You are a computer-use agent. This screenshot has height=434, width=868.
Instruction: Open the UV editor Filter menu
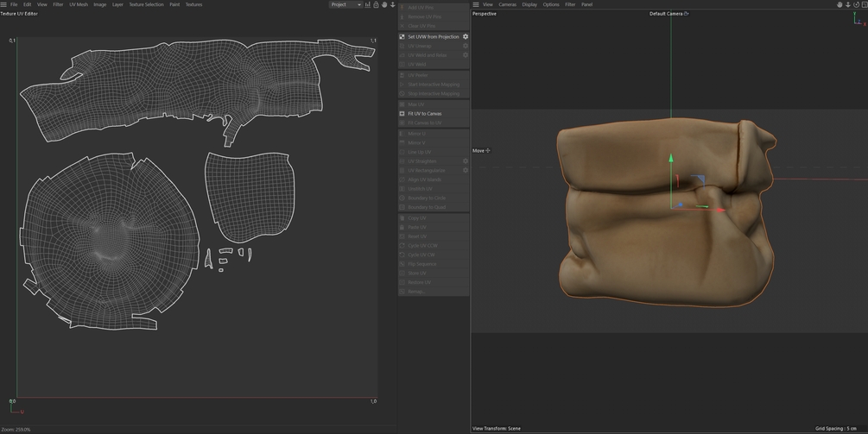[x=58, y=4]
